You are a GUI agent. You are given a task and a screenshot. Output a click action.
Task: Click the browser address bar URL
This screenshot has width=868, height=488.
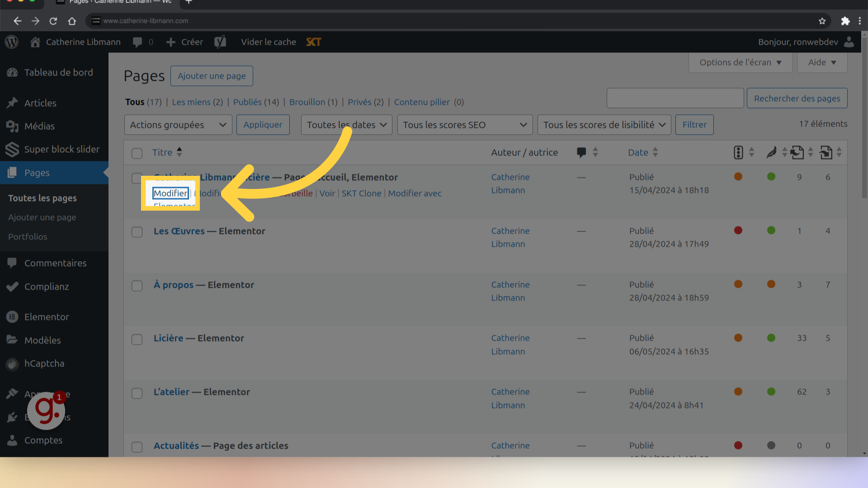(146, 21)
